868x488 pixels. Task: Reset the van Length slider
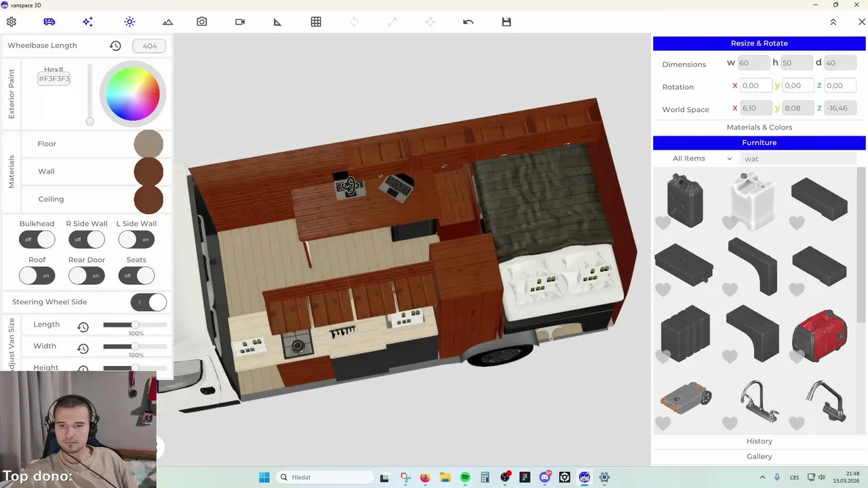pyautogui.click(x=83, y=327)
